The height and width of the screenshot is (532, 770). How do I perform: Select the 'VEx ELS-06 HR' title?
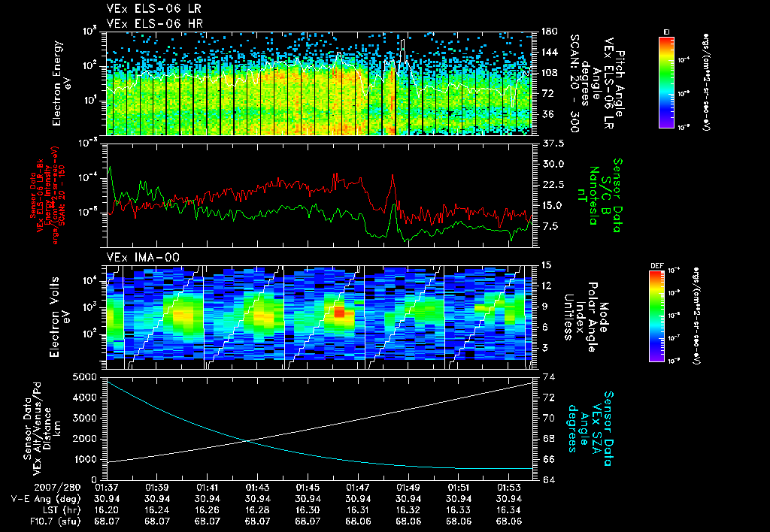pyautogui.click(x=154, y=23)
